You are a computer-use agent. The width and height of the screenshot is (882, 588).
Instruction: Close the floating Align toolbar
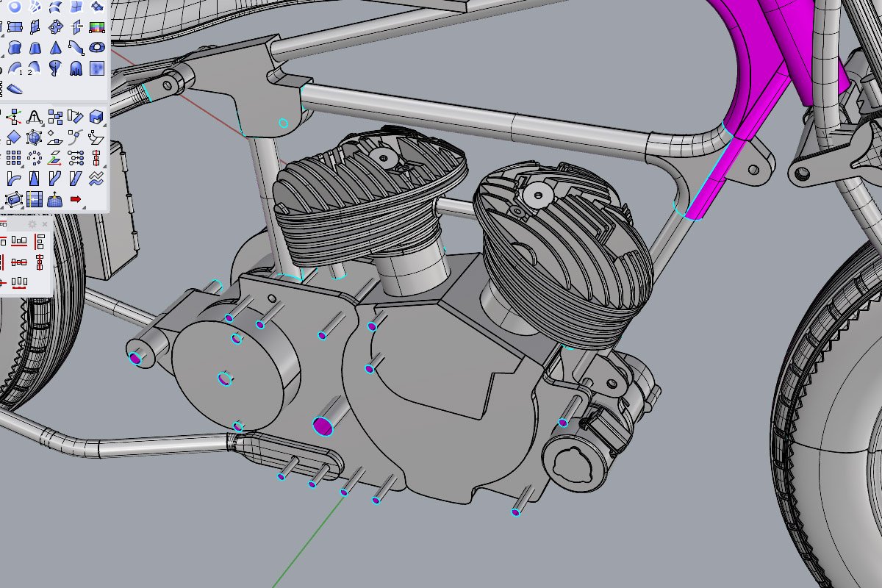[45, 224]
